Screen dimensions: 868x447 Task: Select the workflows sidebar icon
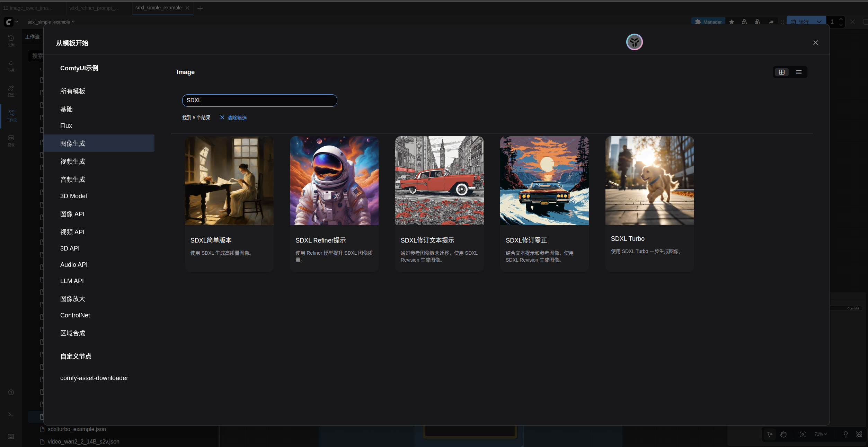pyautogui.click(x=11, y=116)
